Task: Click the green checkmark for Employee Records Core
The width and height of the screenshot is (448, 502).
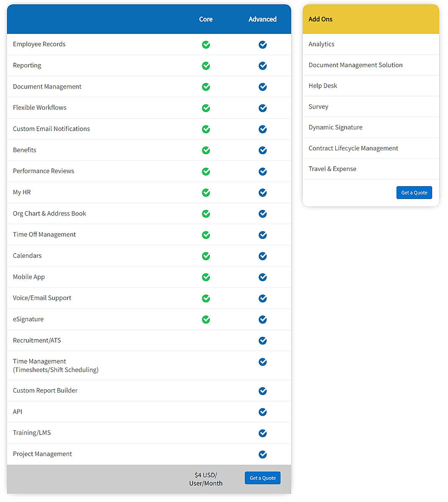Action: 206,44
